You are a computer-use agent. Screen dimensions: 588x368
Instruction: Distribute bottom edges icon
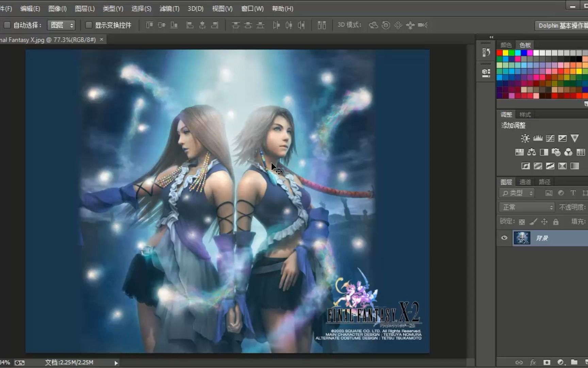(260, 25)
